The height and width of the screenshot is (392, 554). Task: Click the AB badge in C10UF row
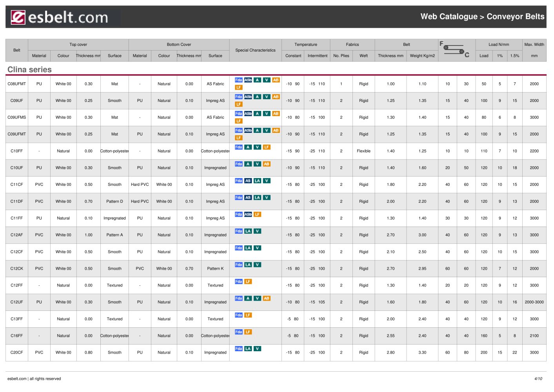pyautogui.click(x=267, y=164)
